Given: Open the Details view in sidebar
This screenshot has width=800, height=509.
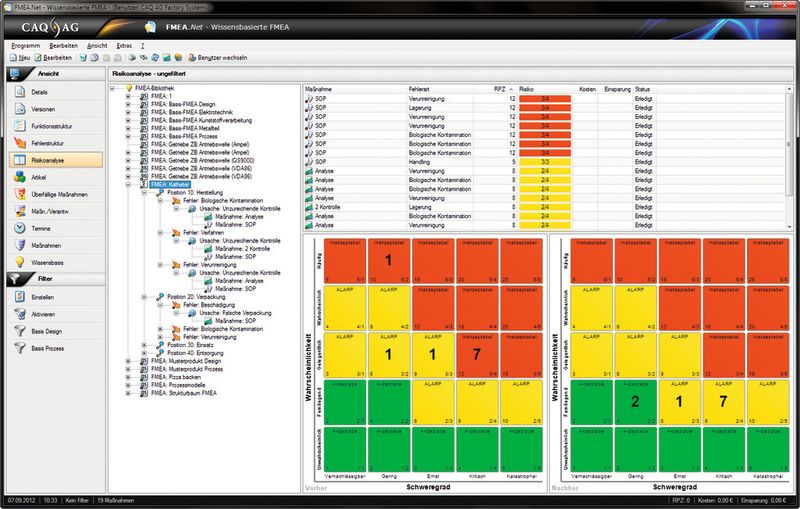Looking at the screenshot, I should [56, 92].
